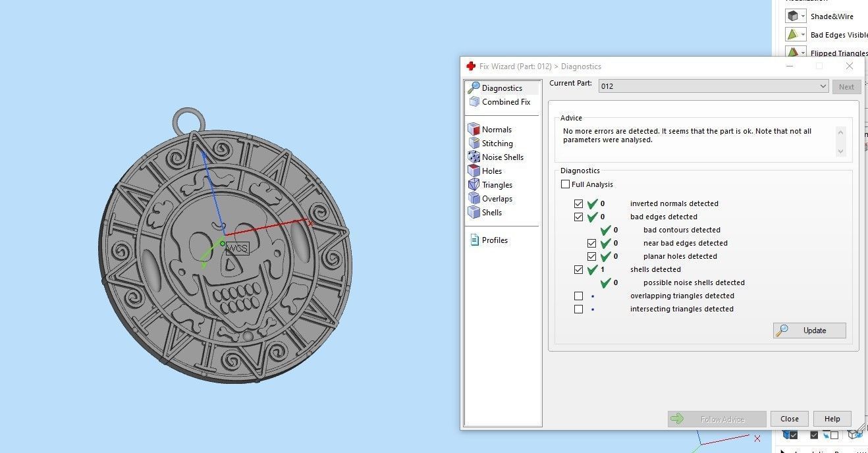Click the Shade&Wire cube icon
Viewport: 868px width, 453px height.
coord(792,16)
